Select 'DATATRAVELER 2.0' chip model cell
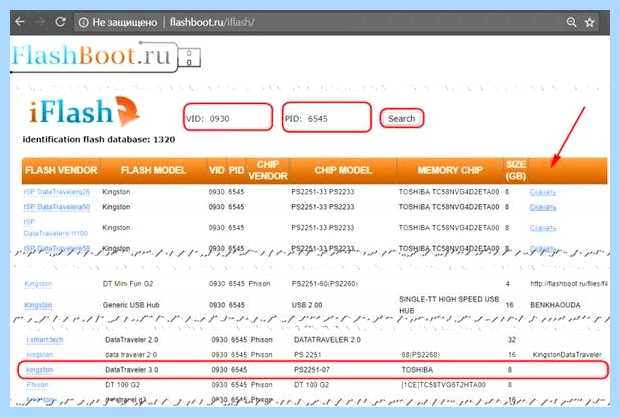This screenshot has width=620, height=417. coord(327,340)
